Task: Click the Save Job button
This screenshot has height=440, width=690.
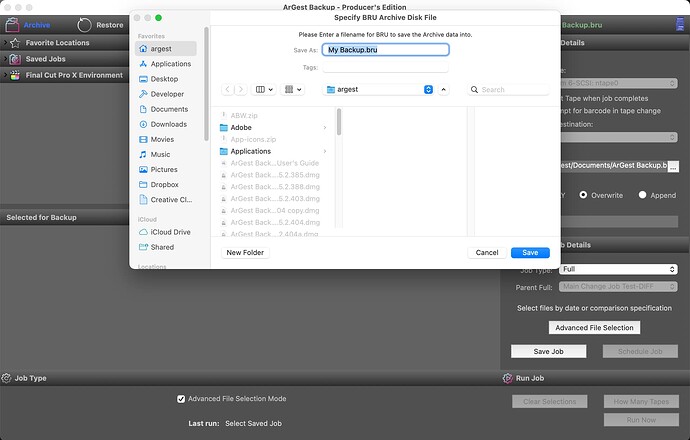Action: tap(548, 351)
